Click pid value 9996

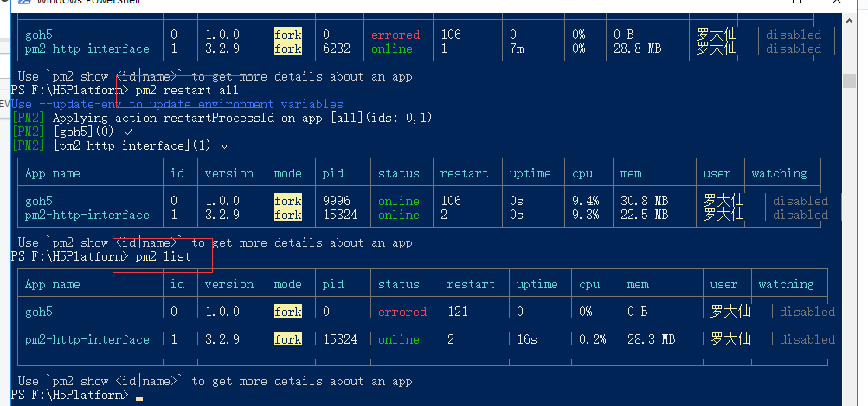[337, 201]
